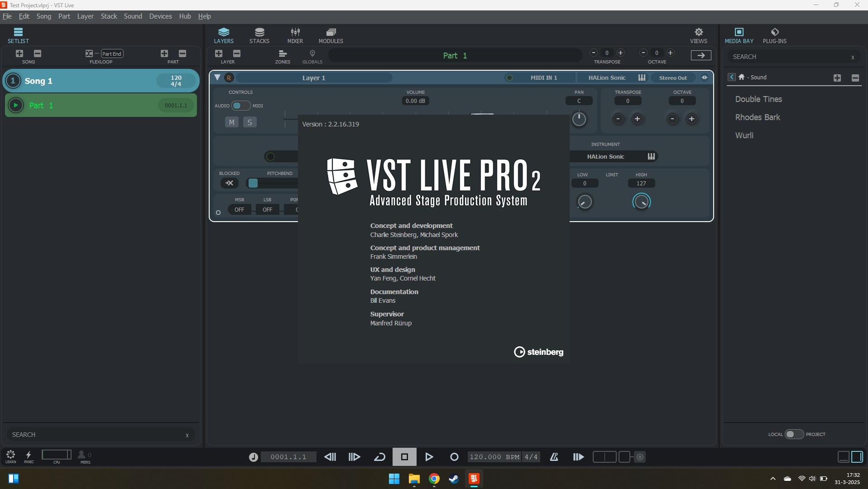
Task: Add a new part with plus icon
Action: [x=164, y=53]
